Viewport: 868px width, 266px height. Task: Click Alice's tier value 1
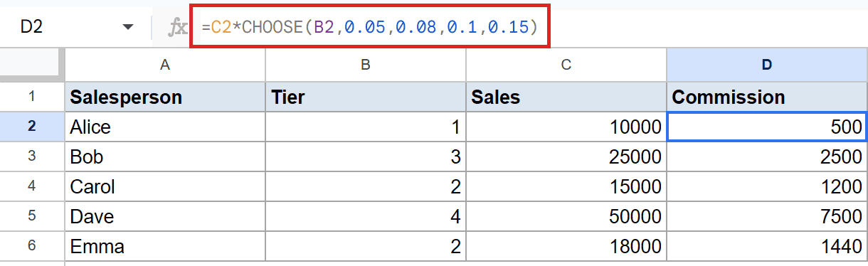[366, 127]
